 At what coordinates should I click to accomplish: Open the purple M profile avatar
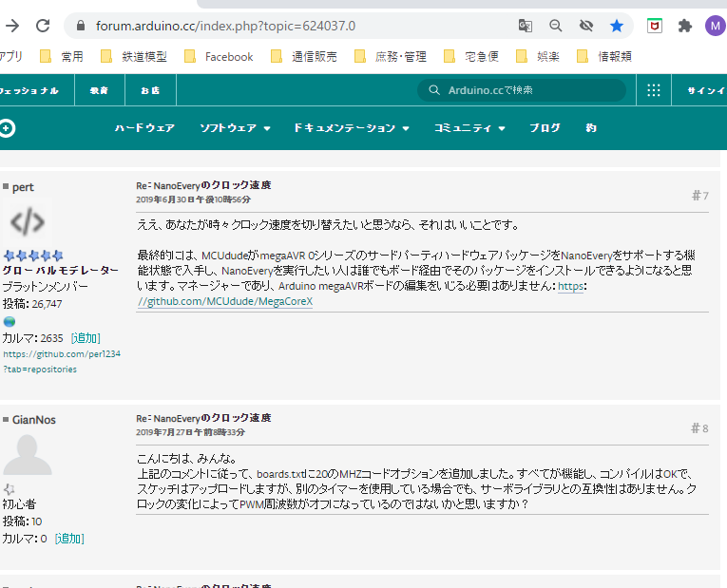pyautogui.click(x=716, y=26)
